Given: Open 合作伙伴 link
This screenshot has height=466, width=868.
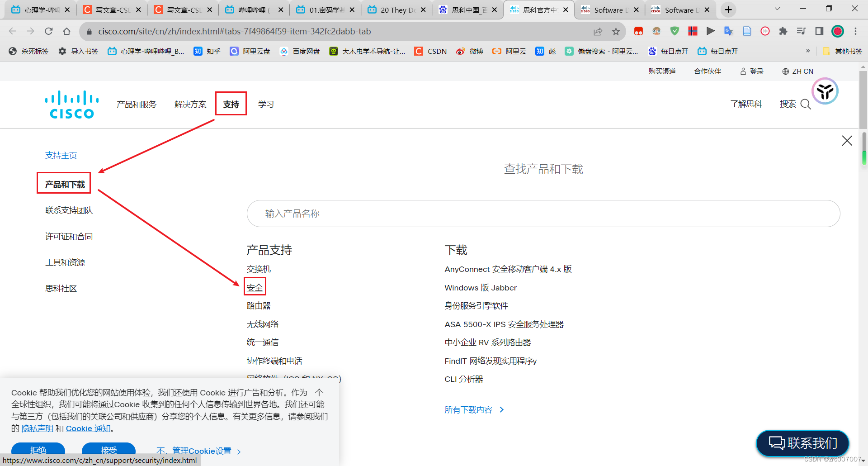Looking at the screenshot, I should [x=708, y=71].
